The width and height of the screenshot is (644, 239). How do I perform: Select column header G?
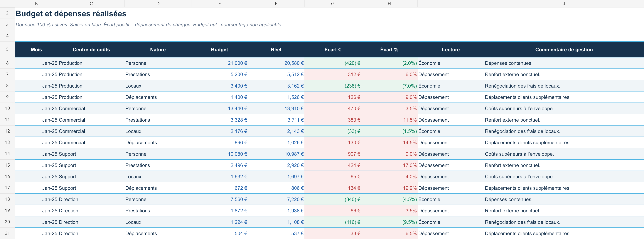pos(333,4)
